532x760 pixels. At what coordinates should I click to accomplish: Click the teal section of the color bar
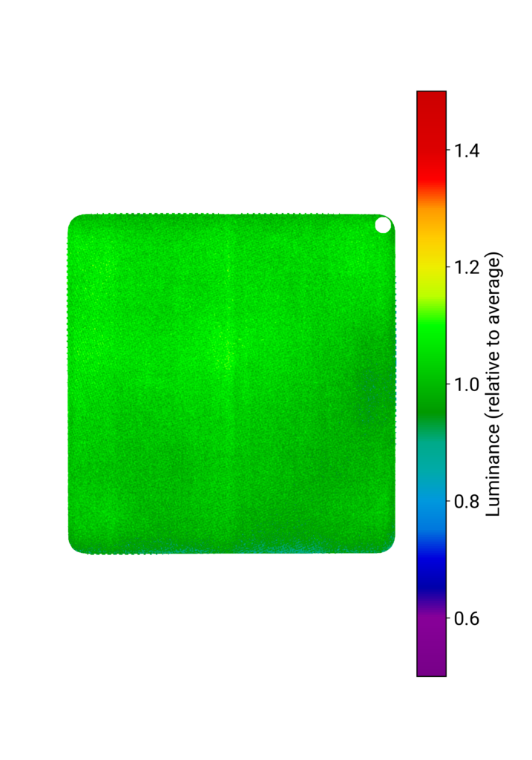pyautogui.click(x=431, y=445)
